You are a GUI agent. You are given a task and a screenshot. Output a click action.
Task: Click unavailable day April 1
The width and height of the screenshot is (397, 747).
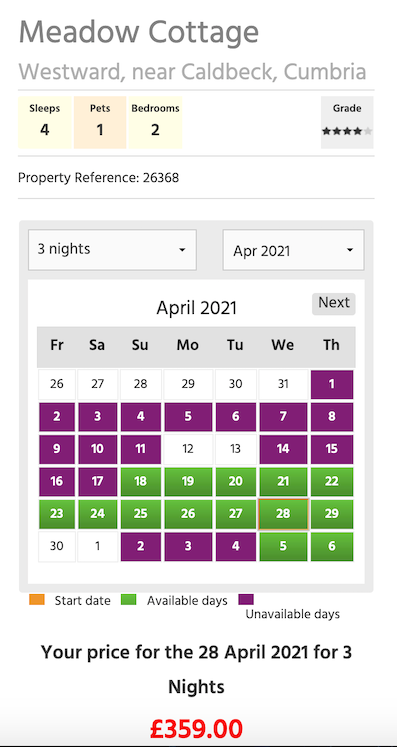pos(332,384)
